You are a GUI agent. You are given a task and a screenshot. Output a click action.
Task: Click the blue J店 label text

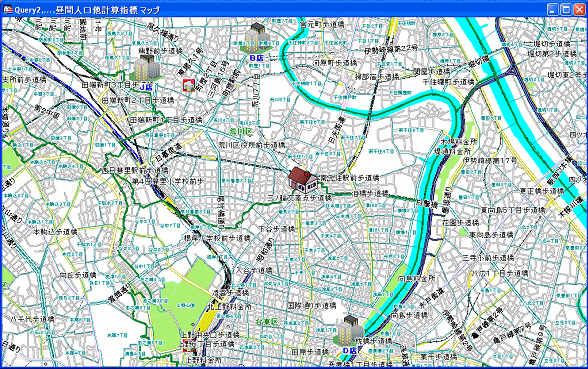147,87
